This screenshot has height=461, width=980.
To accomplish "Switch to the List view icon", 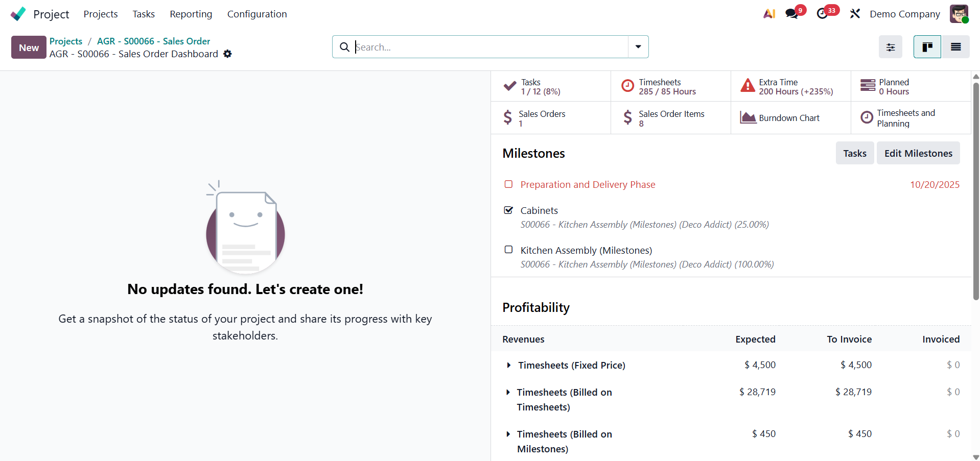I will [x=955, y=47].
